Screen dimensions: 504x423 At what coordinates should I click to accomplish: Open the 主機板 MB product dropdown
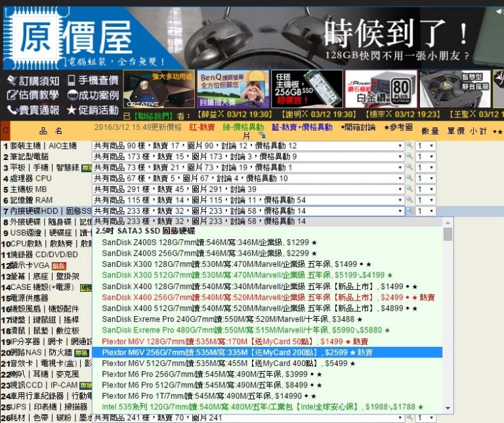[248, 189]
